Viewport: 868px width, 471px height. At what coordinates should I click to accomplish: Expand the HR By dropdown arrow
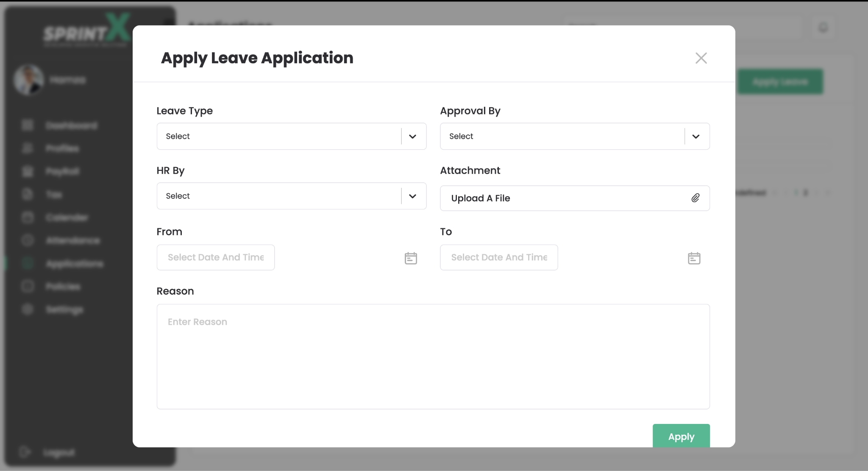(412, 196)
